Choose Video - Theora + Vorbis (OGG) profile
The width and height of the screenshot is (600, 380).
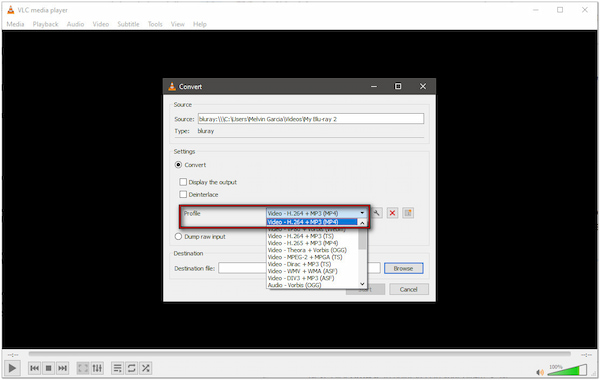click(307, 250)
